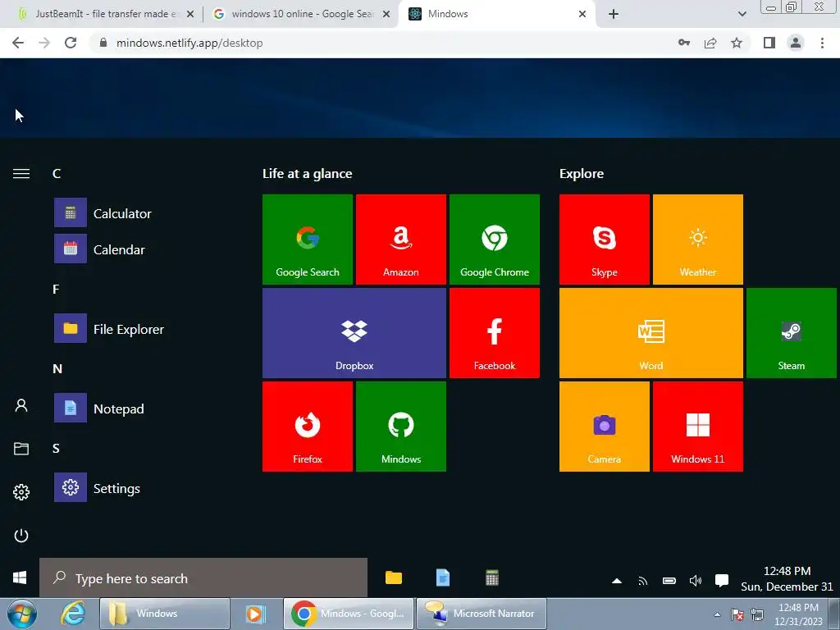The image size is (840, 630).
Task: Click the Mindows battery tray icon
Action: [x=669, y=581]
